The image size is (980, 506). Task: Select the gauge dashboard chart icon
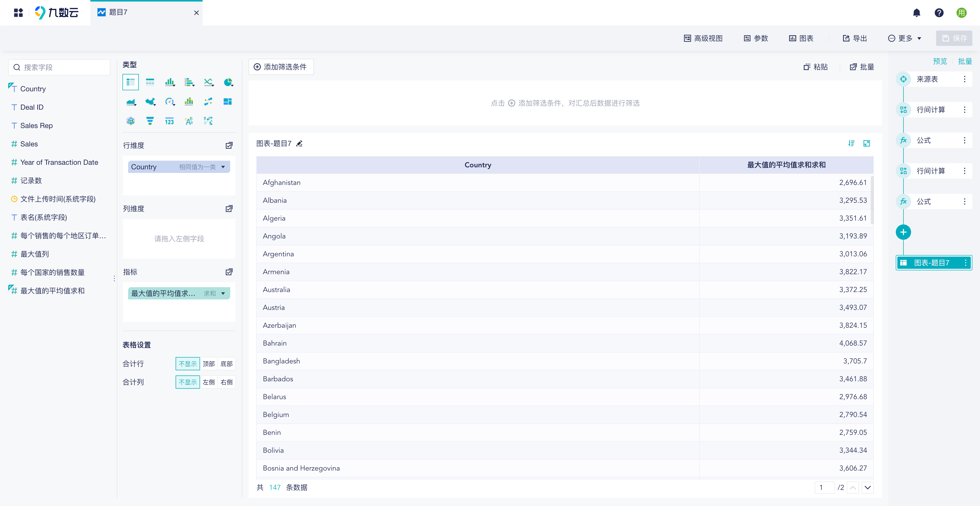(170, 102)
